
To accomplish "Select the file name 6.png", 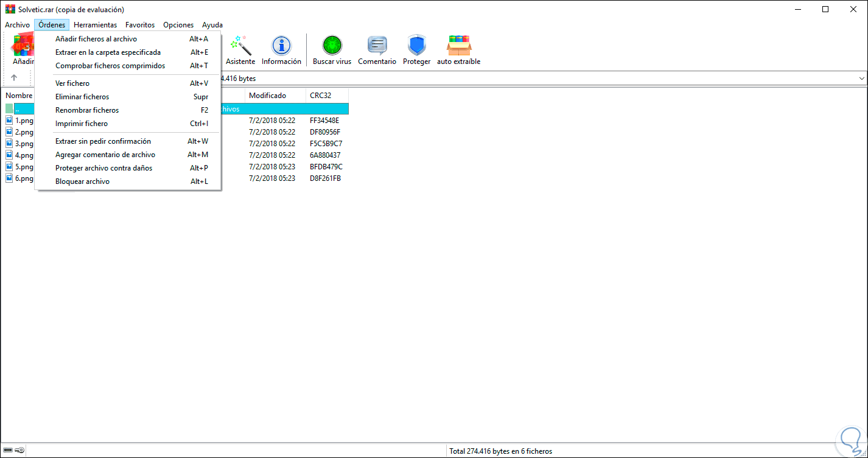I will tap(24, 178).
